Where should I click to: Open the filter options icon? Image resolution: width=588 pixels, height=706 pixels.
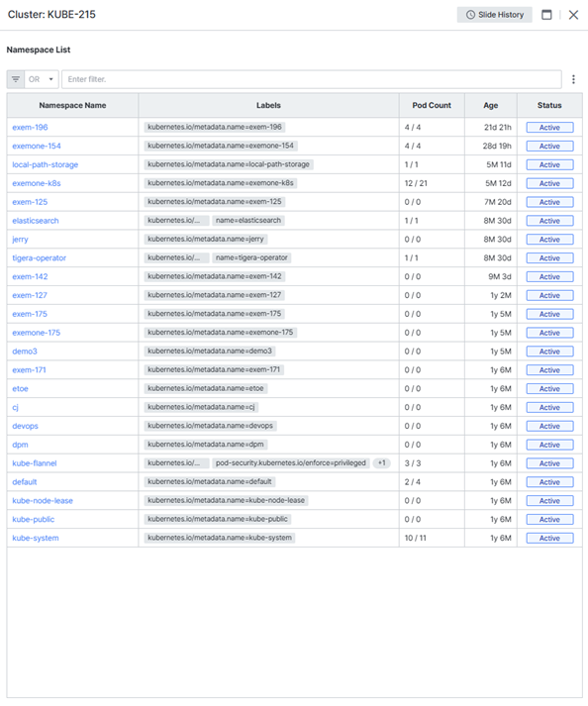pos(16,79)
